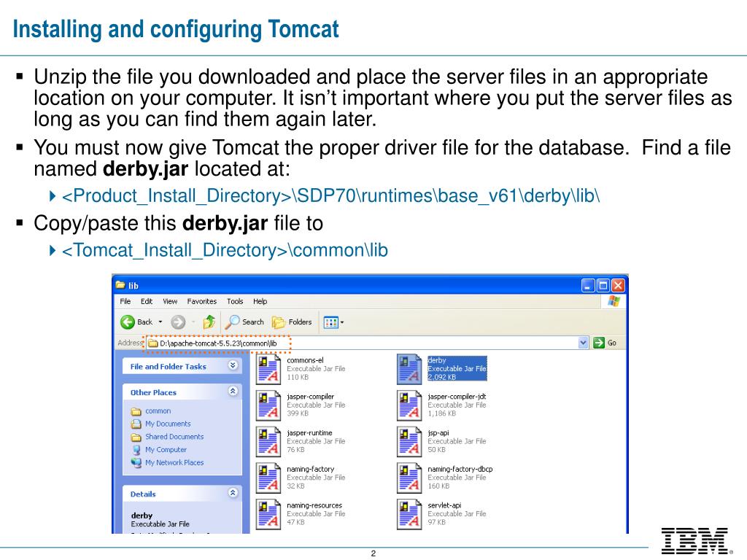Click the jasper-compiler file name text
The height and width of the screenshot is (560, 747).
point(311,397)
